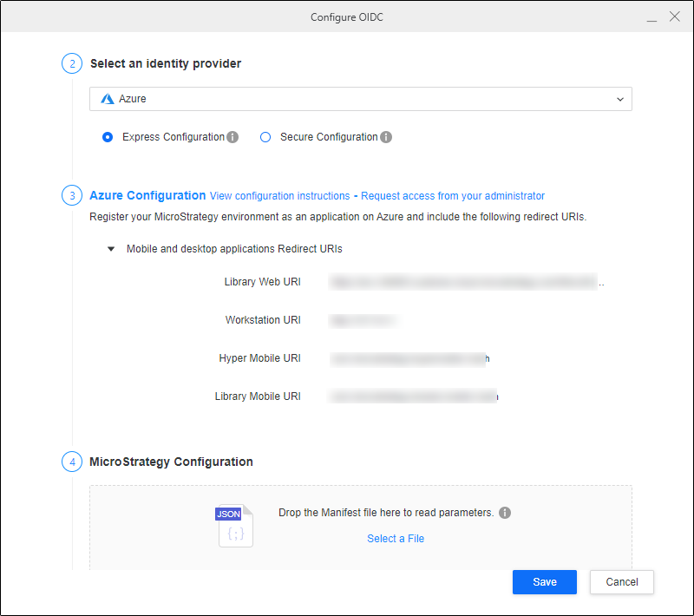
Task: Open View configuration instructions link
Action: pos(279,196)
